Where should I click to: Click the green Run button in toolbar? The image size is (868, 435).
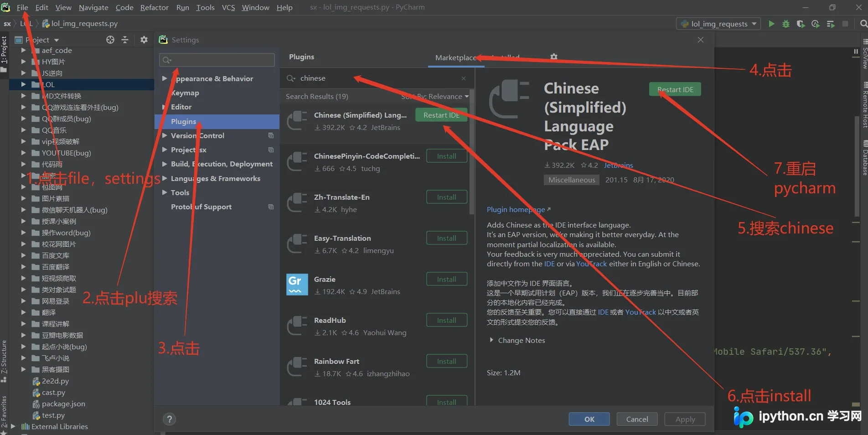click(771, 24)
